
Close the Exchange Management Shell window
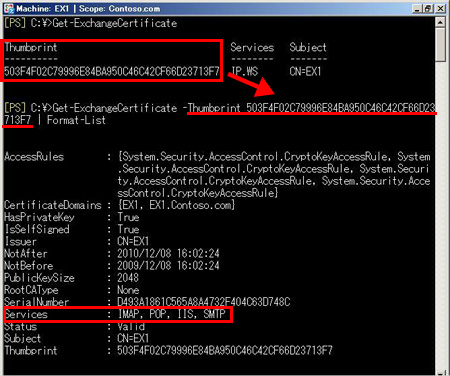pyautogui.click(x=440, y=9)
